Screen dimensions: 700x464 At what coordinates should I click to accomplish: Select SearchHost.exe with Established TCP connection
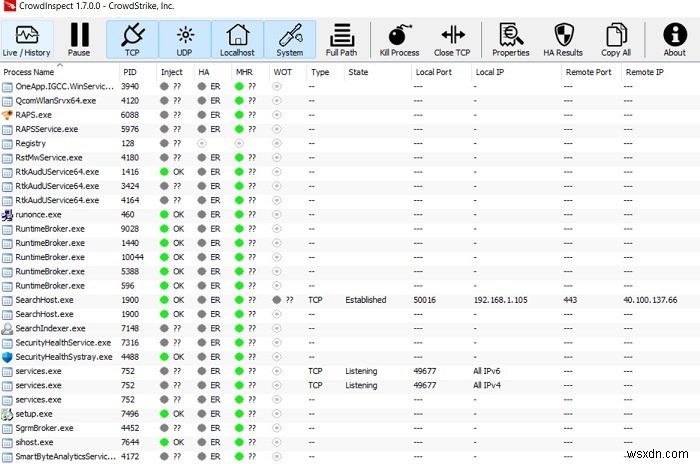pos(350,300)
